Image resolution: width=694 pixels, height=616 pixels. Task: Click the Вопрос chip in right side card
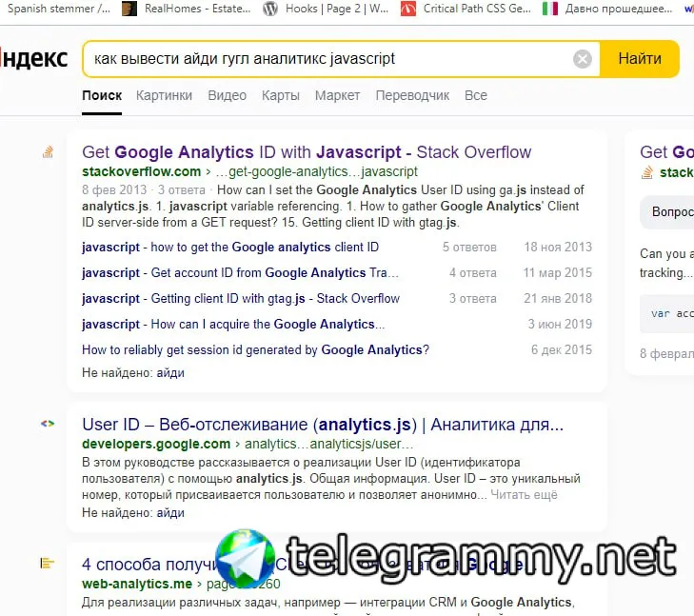pos(668,212)
